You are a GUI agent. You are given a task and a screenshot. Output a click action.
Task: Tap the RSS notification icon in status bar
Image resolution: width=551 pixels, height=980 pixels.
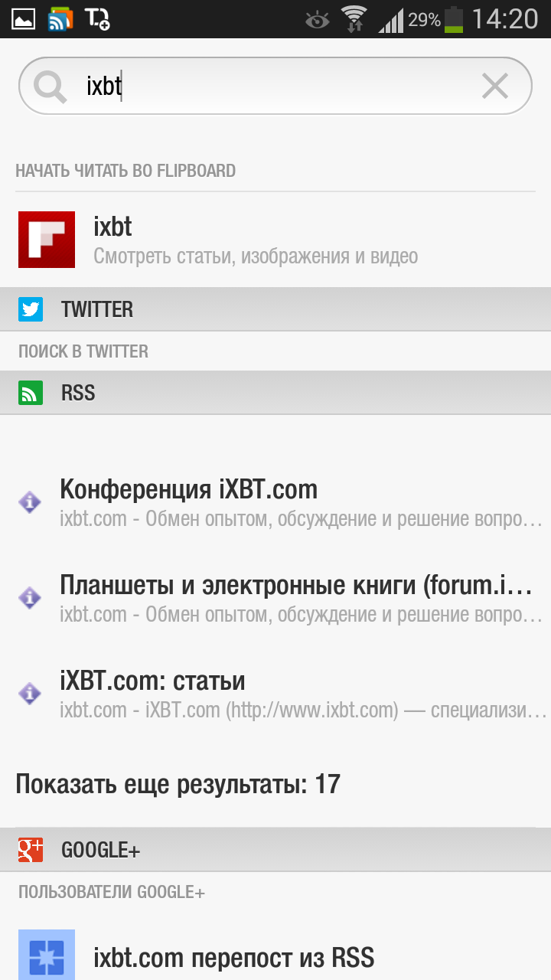60,18
